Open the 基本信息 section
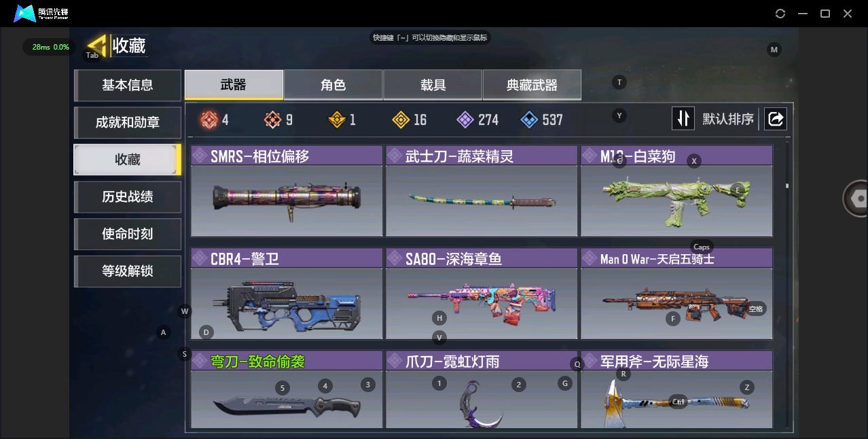The width and height of the screenshot is (868, 439). 128,85
